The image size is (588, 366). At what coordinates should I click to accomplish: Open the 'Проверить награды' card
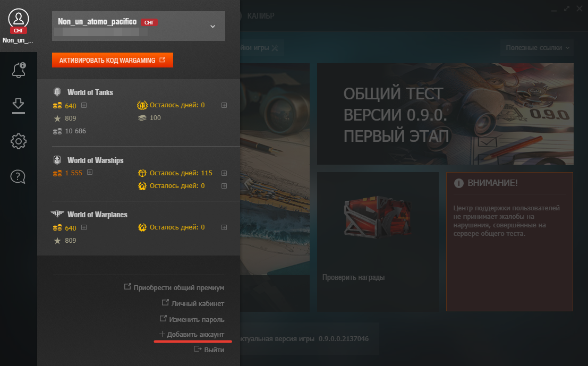click(x=378, y=242)
